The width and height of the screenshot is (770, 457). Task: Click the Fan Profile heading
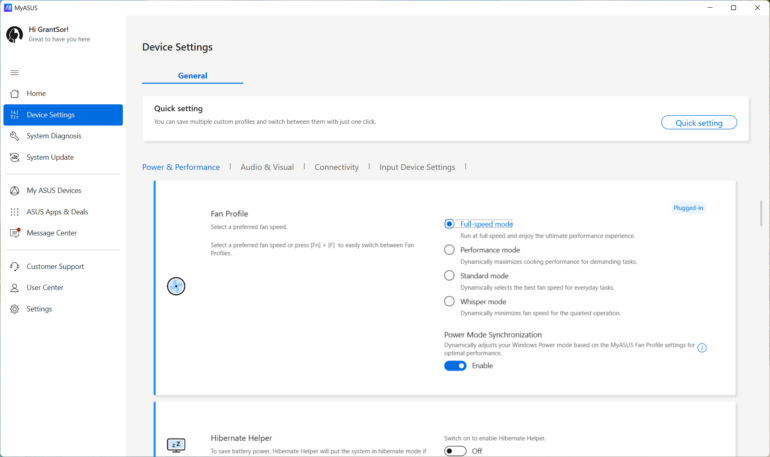tap(229, 214)
